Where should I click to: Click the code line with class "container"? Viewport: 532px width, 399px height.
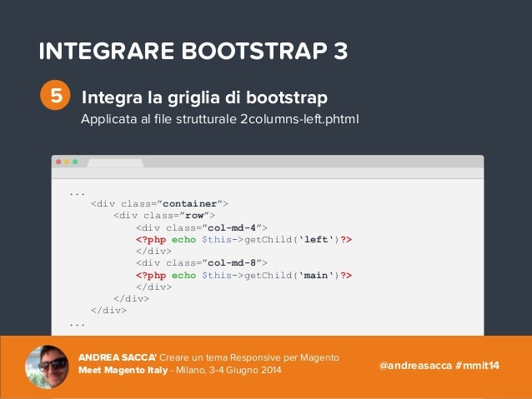[x=159, y=204]
